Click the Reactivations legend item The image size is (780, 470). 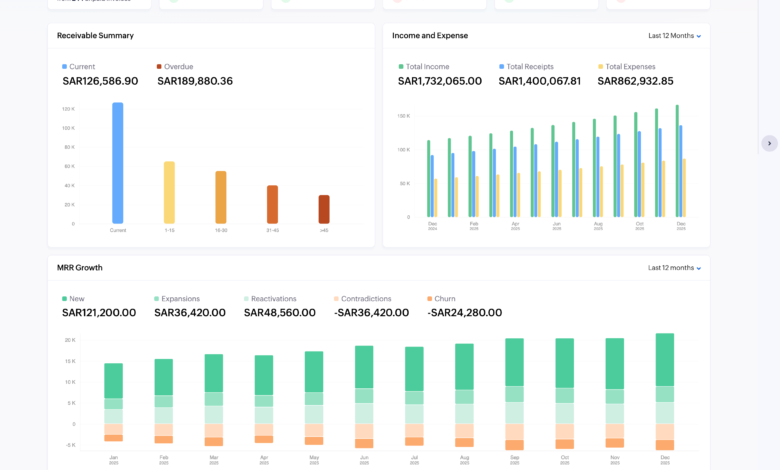(276, 299)
